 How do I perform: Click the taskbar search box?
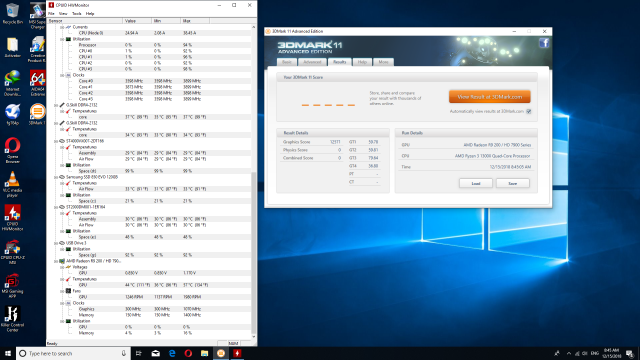tap(73, 353)
